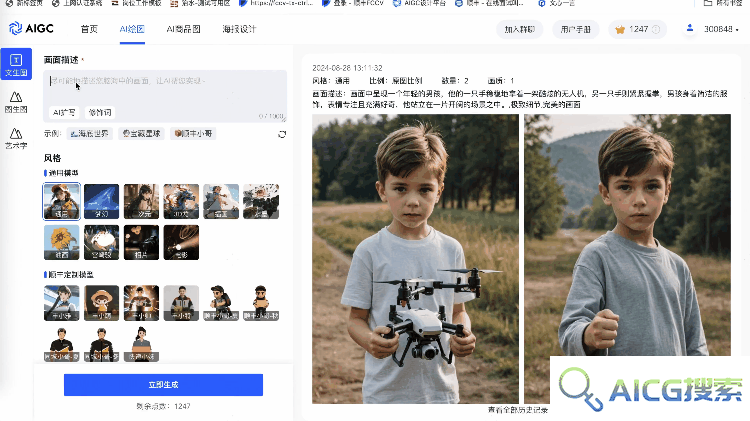Click the AI扩写 button

tap(64, 112)
